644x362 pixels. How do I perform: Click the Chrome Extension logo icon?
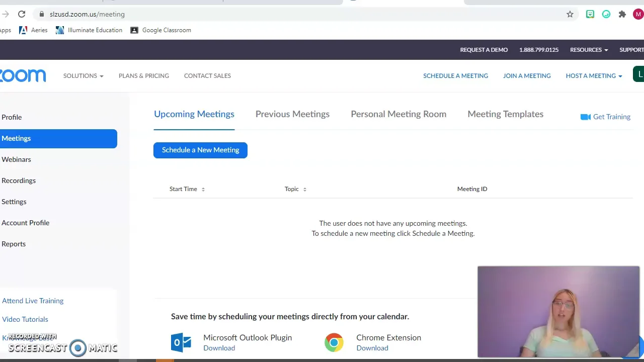point(334,342)
